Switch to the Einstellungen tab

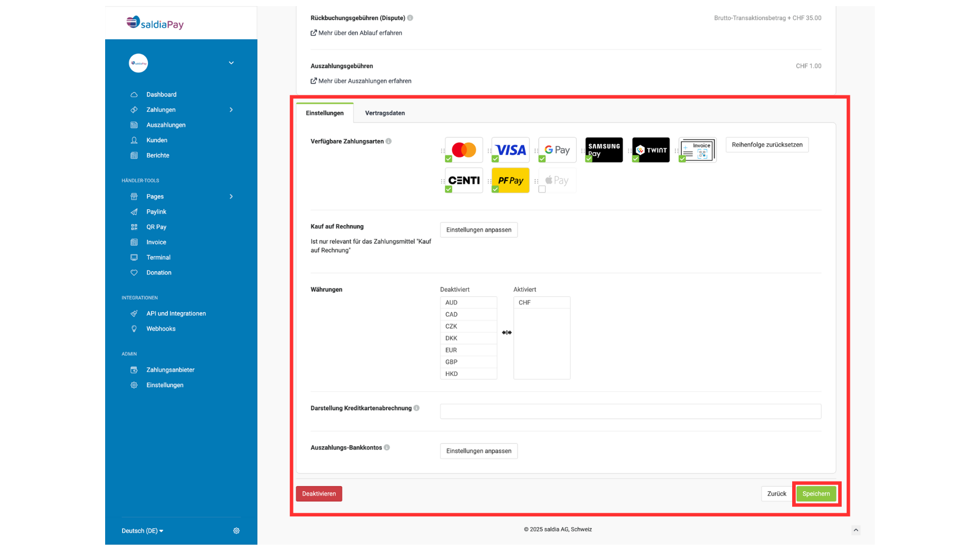[x=325, y=113]
